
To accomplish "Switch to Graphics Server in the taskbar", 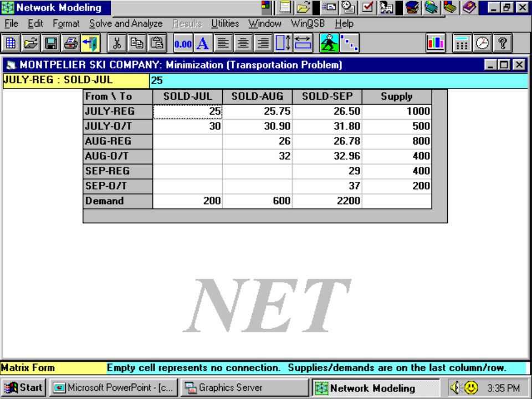I will [244, 387].
